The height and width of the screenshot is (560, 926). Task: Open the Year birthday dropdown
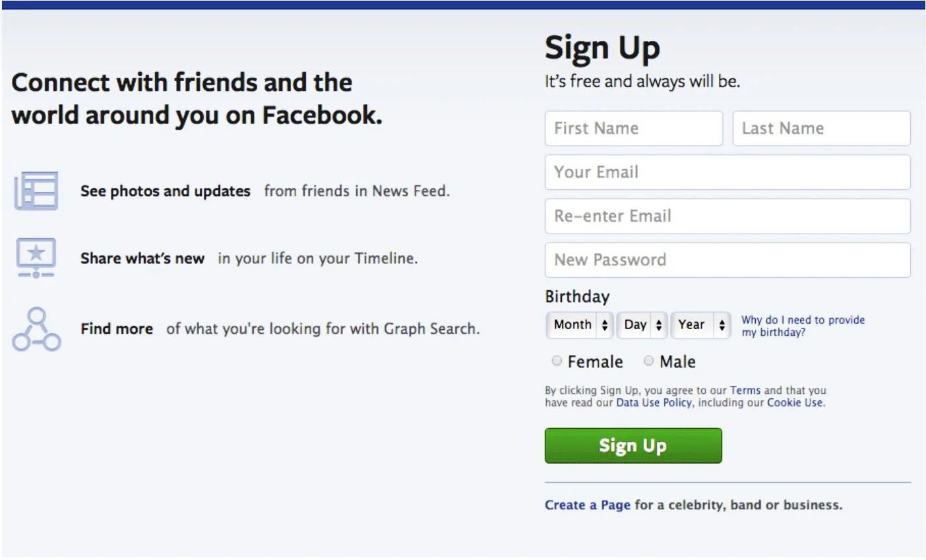[701, 325]
